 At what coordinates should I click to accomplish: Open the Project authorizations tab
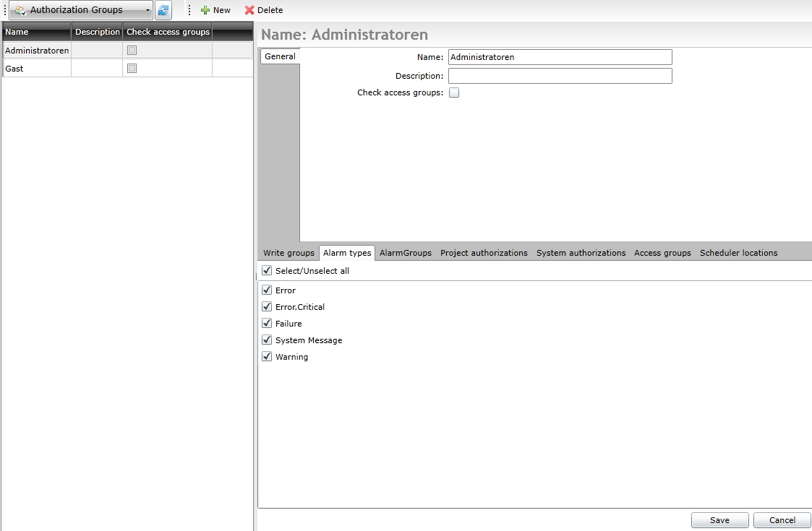pos(484,253)
